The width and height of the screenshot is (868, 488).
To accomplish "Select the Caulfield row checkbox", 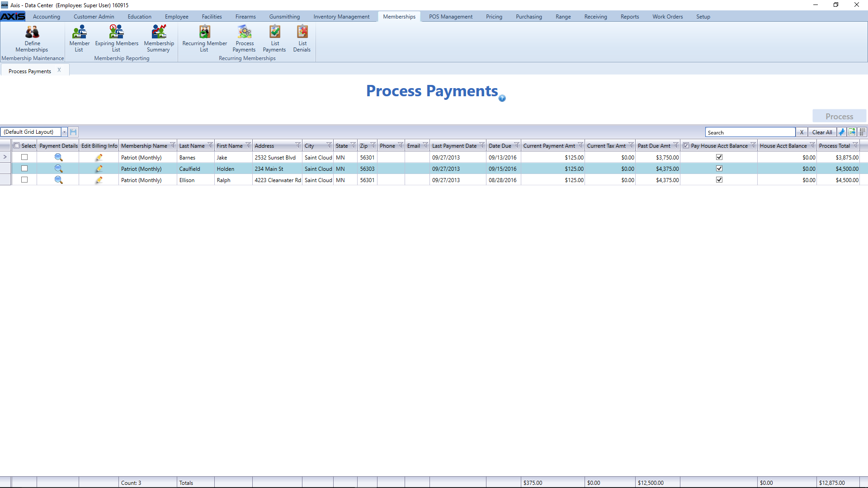I will coord(24,169).
